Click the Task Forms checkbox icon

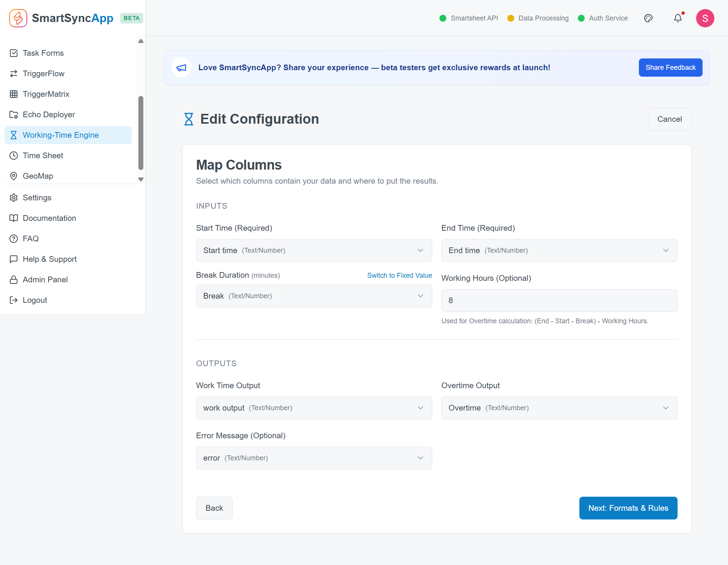14,53
